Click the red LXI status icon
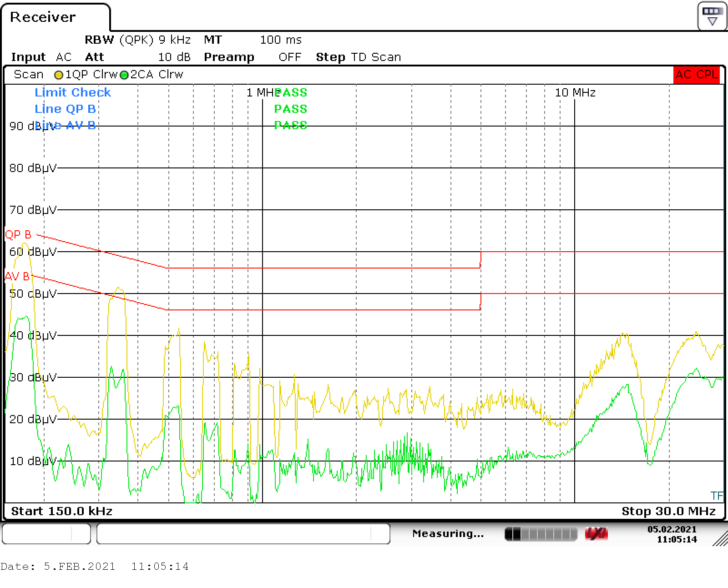The image size is (728, 588). point(597,534)
